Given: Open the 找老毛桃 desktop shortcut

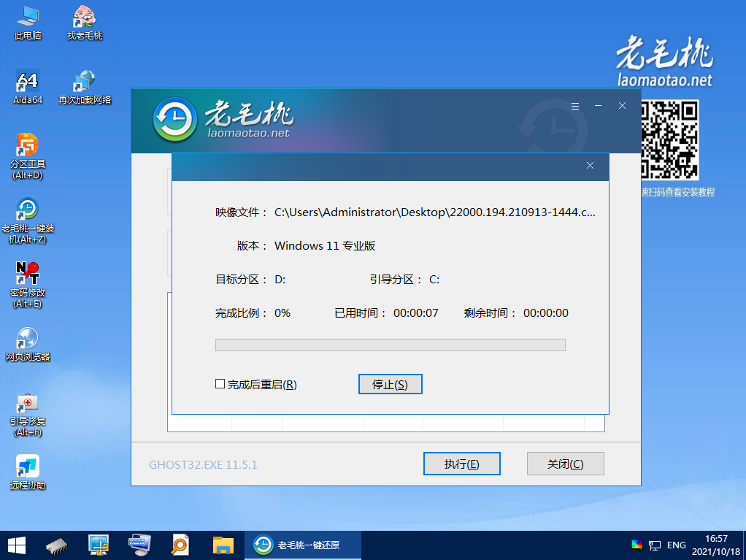Looking at the screenshot, I should [x=84, y=23].
